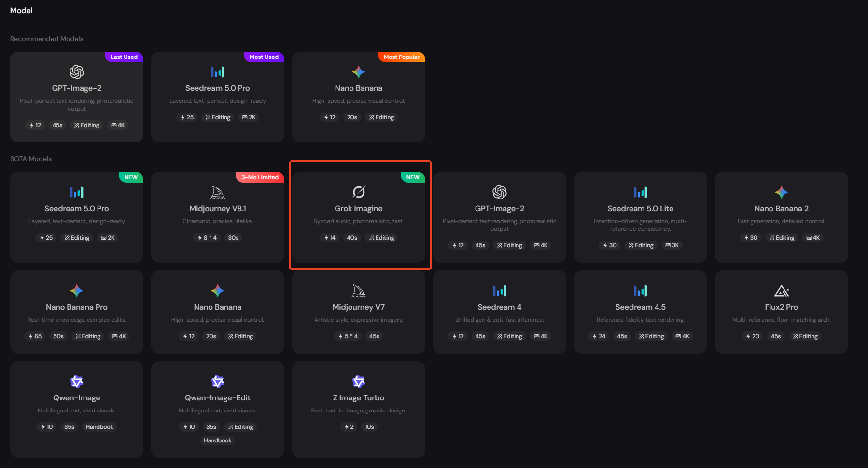
Task: Click the 3-Mo Limited badge on Midjourney V8.1
Action: click(x=260, y=177)
